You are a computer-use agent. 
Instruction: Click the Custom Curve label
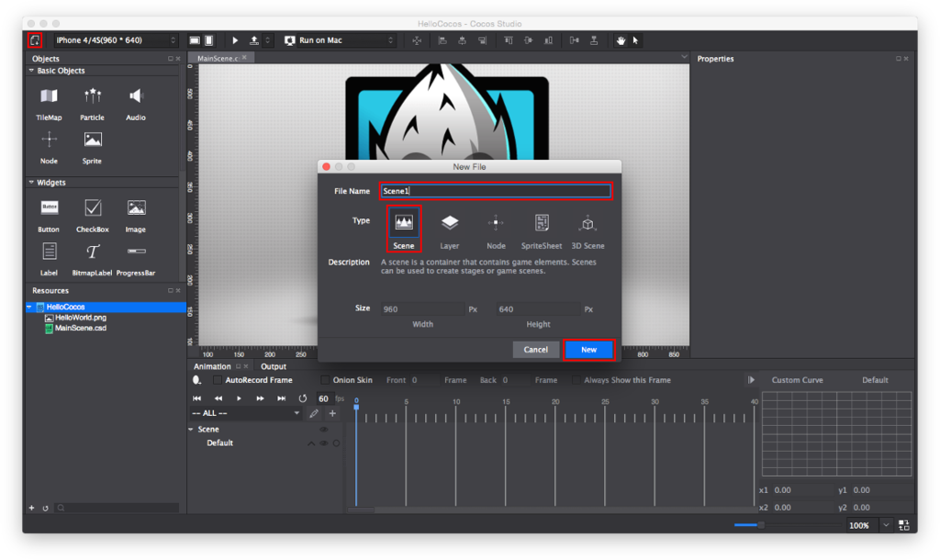click(797, 380)
